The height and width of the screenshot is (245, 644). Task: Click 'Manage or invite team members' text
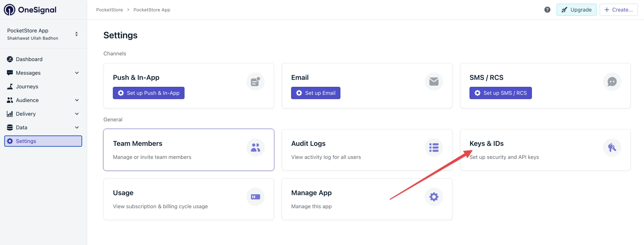[152, 157]
